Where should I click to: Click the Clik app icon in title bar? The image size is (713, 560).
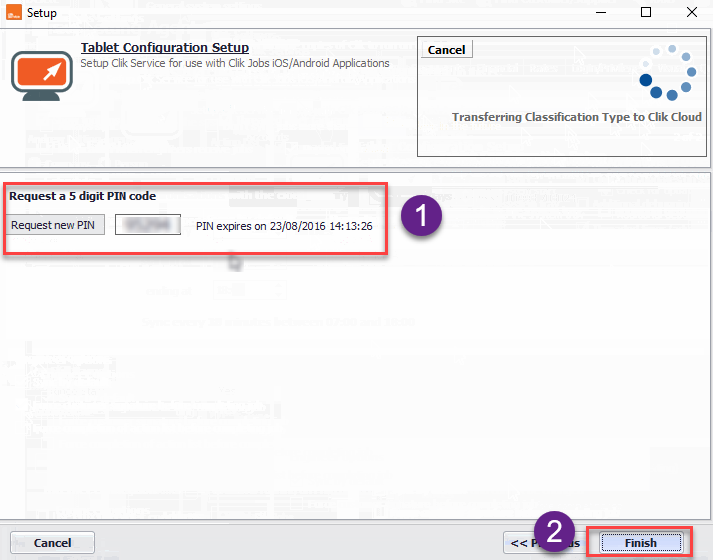point(14,12)
